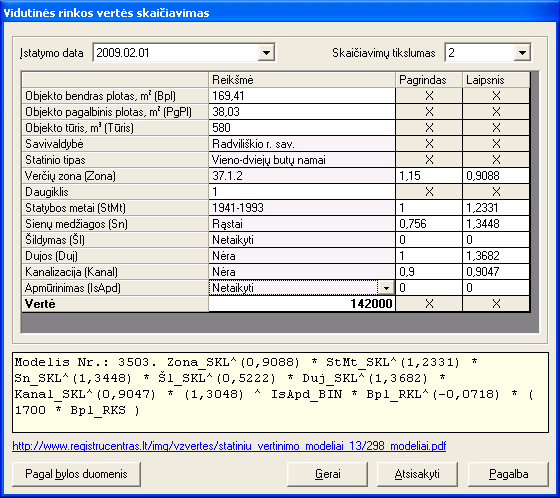Image resolution: width=560 pixels, height=498 pixels.
Task: Open the Skaičiavimų tikslumas dropdown arrow
Action: click(x=522, y=53)
